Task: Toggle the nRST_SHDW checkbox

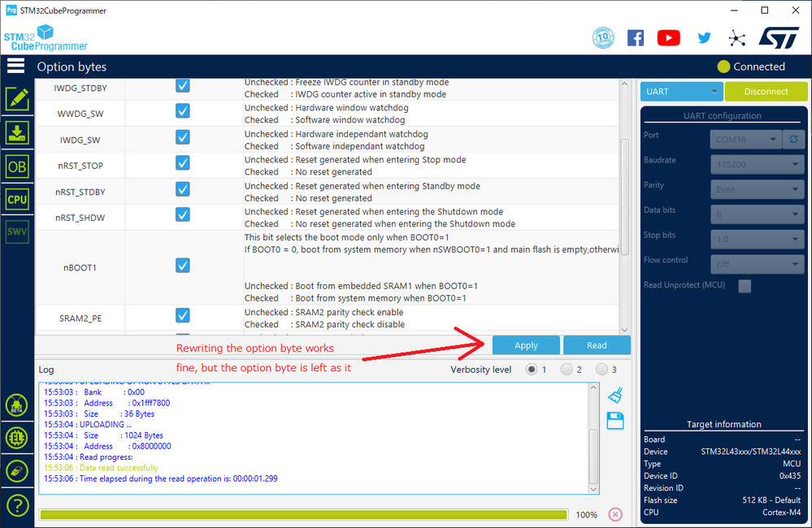Action: coord(183,214)
